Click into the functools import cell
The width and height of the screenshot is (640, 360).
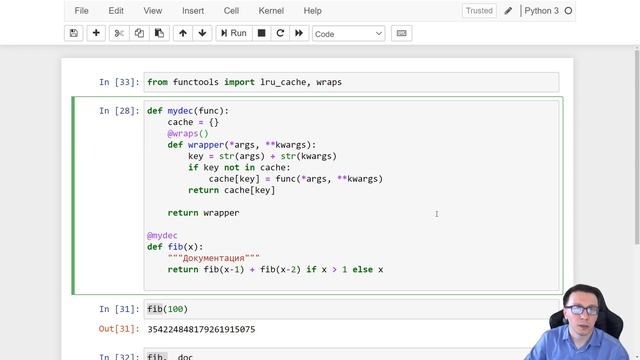(351, 82)
